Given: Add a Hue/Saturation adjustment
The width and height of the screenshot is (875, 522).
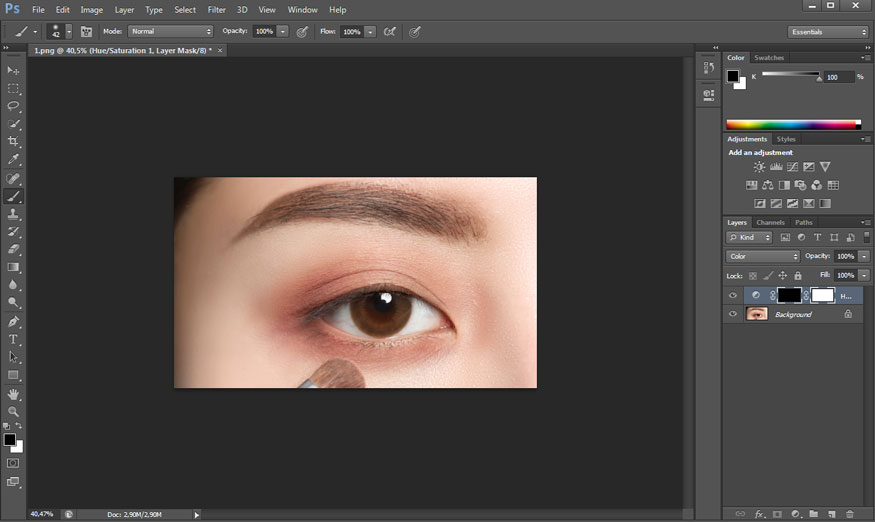Looking at the screenshot, I should [x=752, y=185].
